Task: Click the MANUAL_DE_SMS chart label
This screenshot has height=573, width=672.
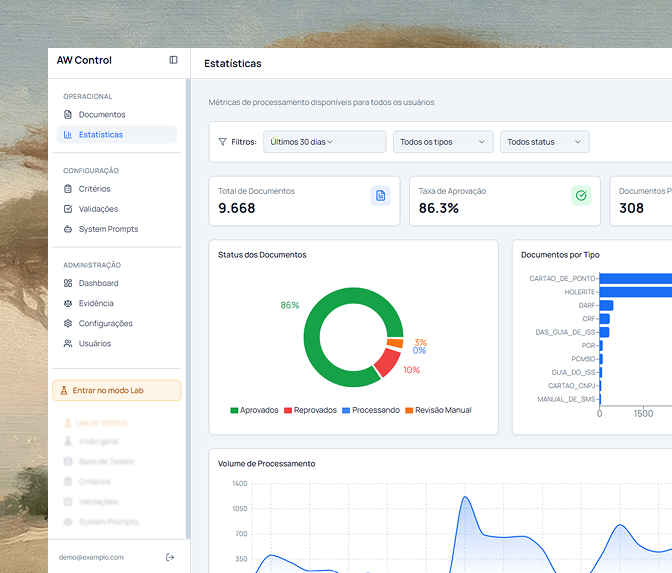Action: [566, 399]
